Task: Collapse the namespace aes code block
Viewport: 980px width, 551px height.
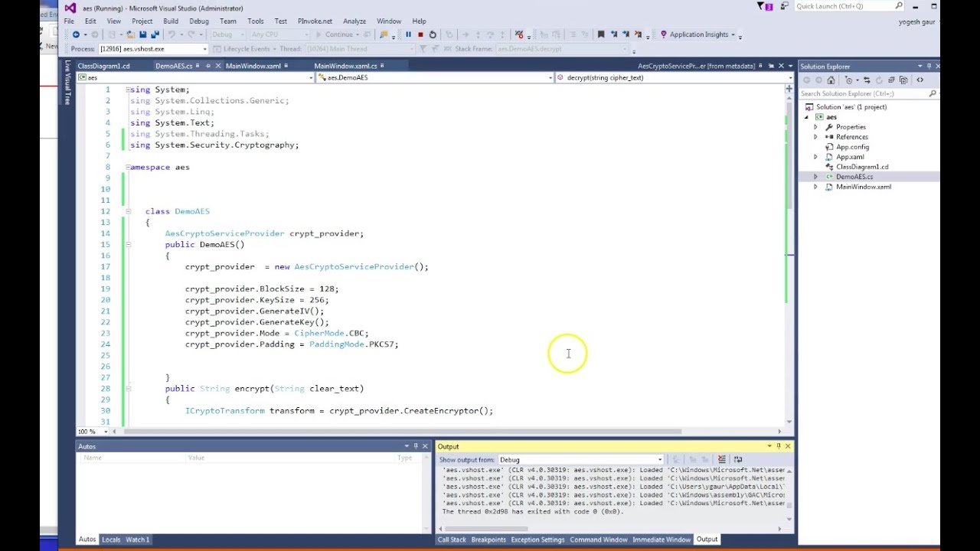Action: pos(128,167)
